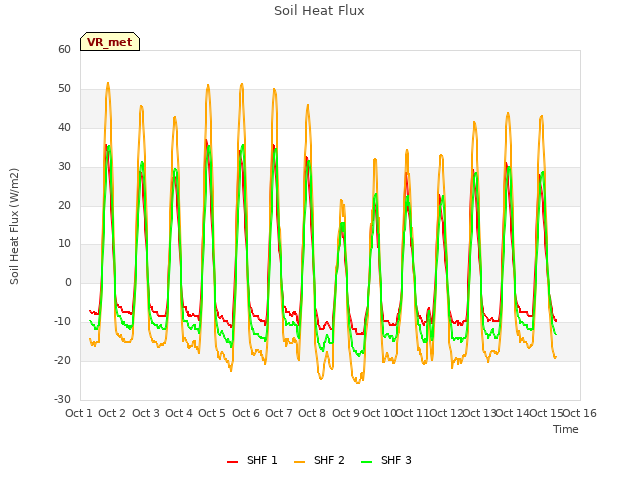Click the Oct 9 x-axis tick label
This screenshot has width=640, height=480.
pos(346,413)
